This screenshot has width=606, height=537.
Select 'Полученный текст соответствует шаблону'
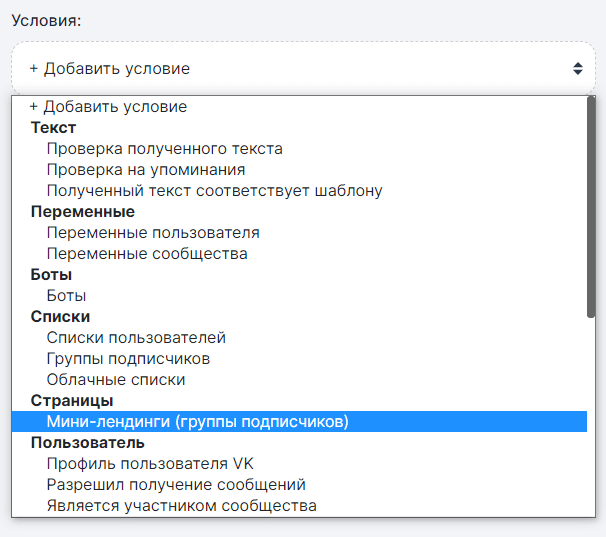click(214, 191)
